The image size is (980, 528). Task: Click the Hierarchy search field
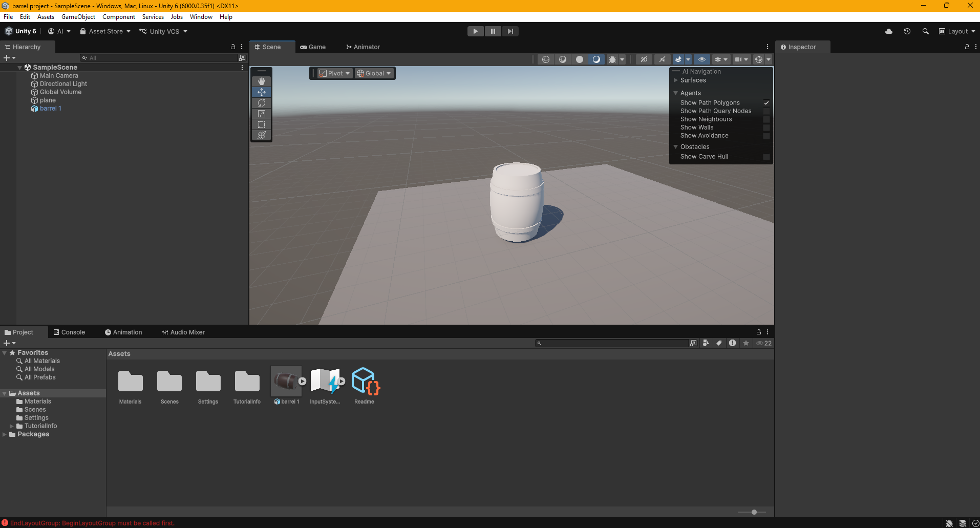pyautogui.click(x=159, y=58)
